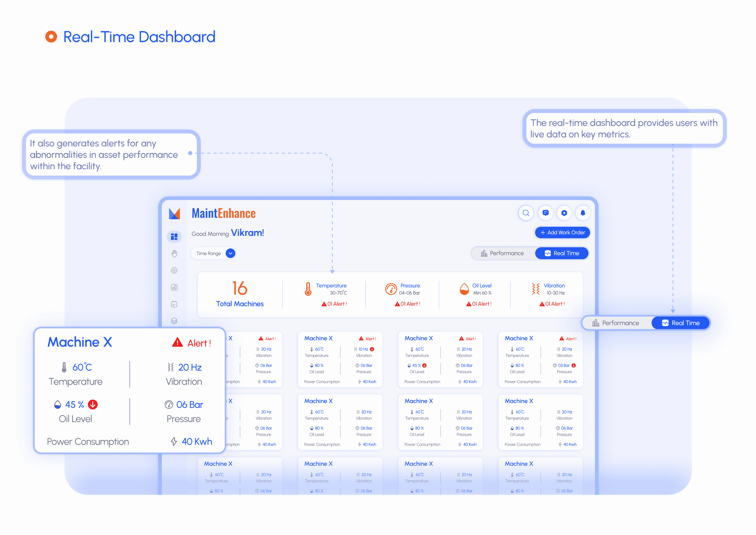Click the Time Range label field

pyautogui.click(x=209, y=253)
